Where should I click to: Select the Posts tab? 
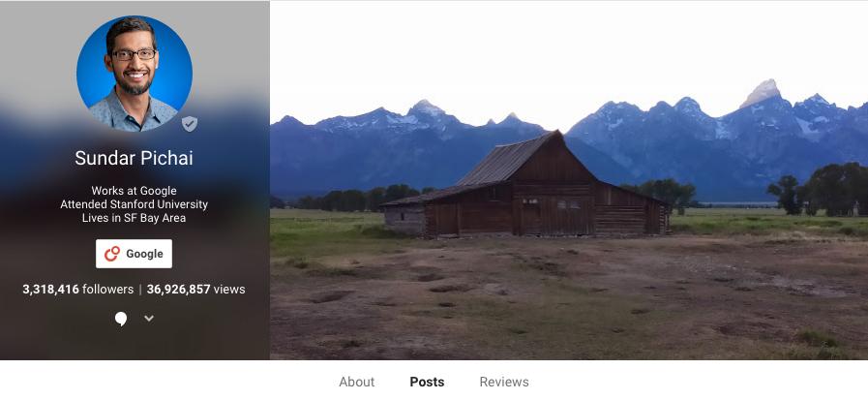coord(427,382)
